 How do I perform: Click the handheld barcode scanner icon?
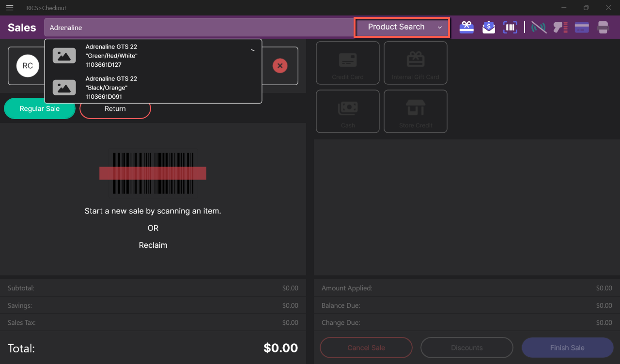(560, 27)
